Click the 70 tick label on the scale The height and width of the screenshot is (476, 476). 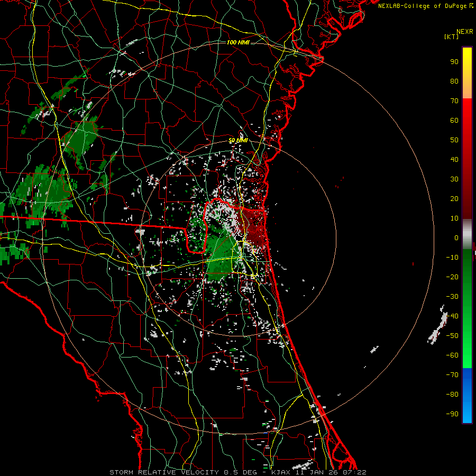[x=454, y=101]
